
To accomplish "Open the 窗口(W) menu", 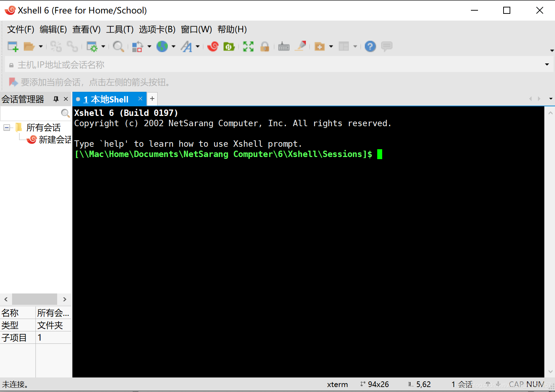I will pyautogui.click(x=197, y=29).
